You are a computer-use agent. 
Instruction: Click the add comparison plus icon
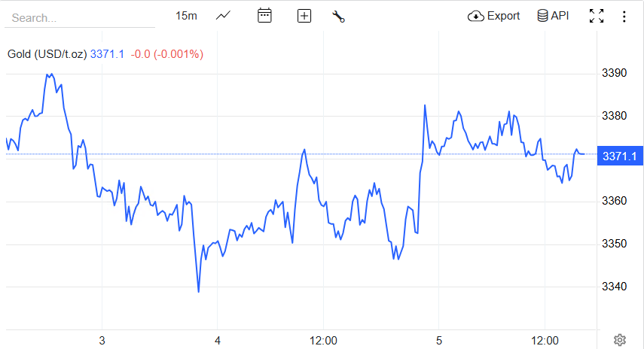tap(304, 16)
